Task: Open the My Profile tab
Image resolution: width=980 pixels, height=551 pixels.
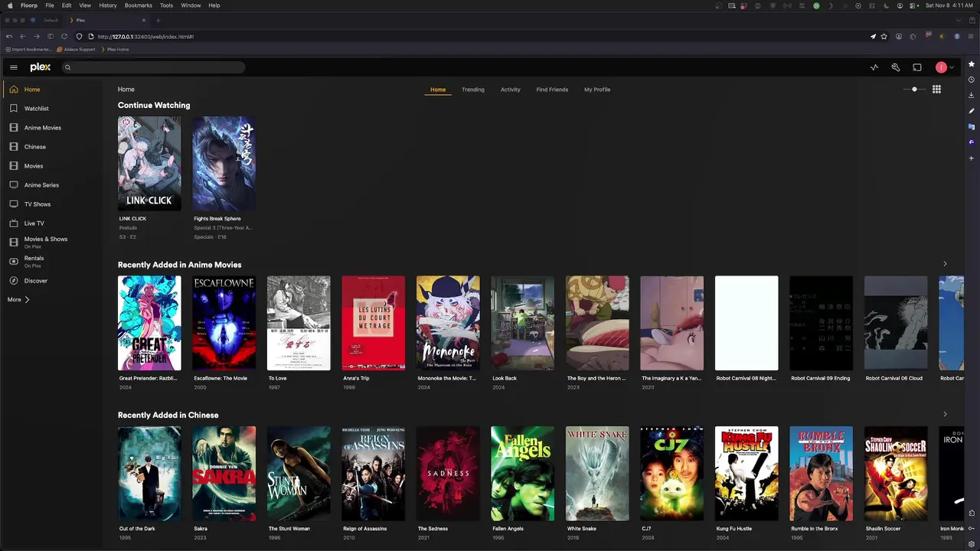Action: pyautogui.click(x=597, y=90)
